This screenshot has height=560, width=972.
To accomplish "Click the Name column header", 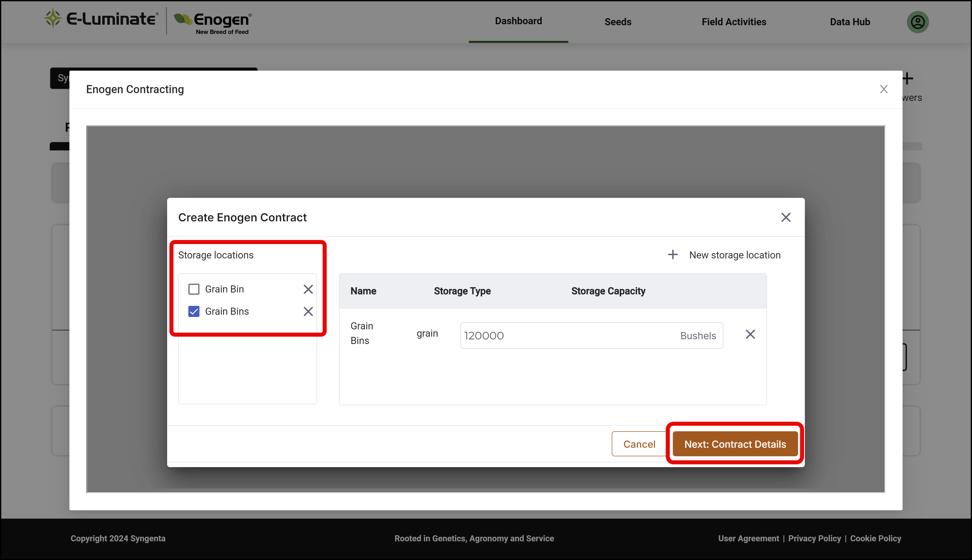I will [363, 291].
